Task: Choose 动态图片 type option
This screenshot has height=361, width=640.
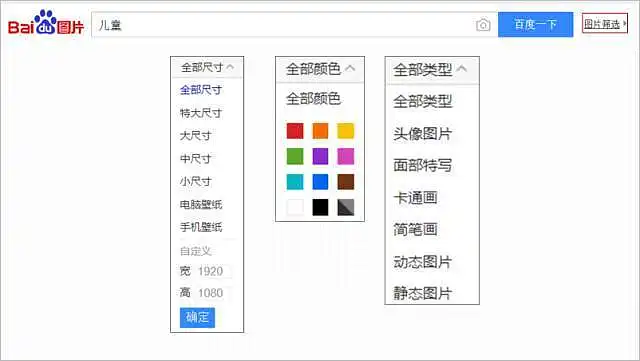Action: (x=422, y=262)
